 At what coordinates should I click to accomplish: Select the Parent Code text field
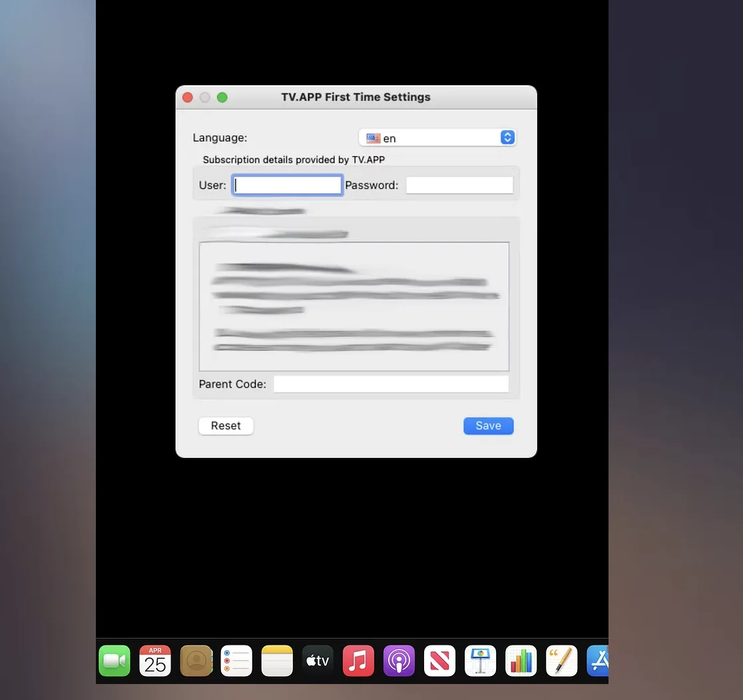391,384
